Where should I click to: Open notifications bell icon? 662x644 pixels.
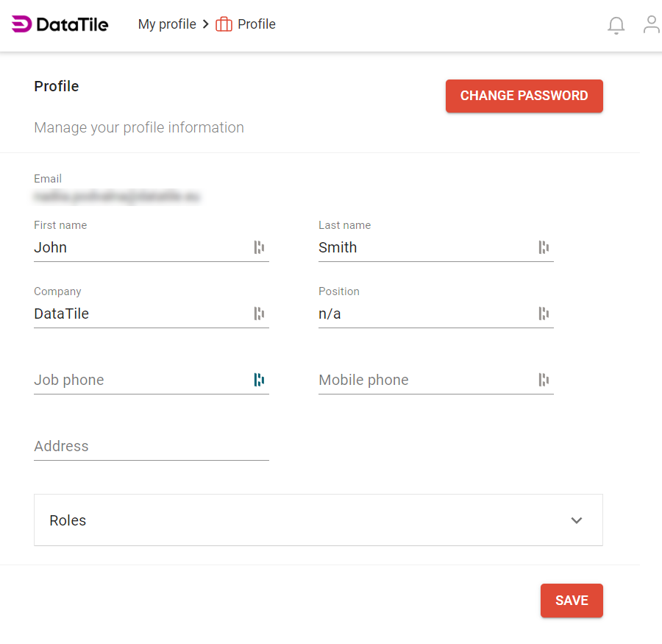click(616, 26)
